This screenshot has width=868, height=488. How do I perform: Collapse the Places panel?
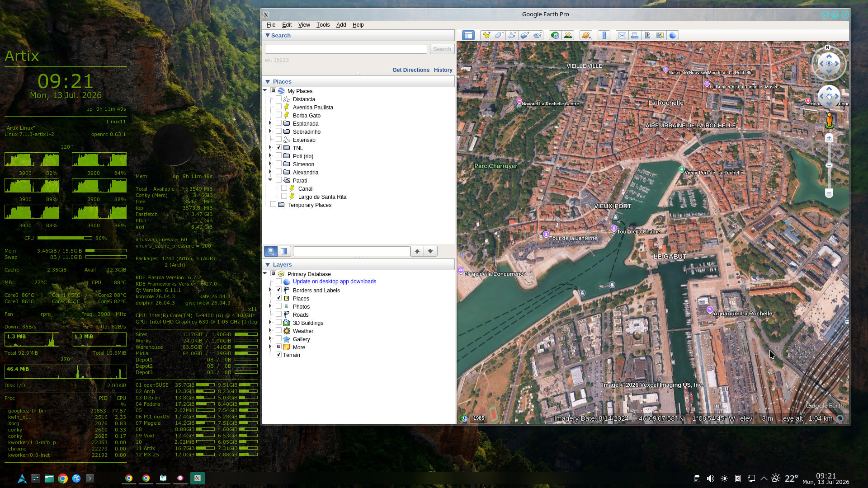(x=268, y=82)
